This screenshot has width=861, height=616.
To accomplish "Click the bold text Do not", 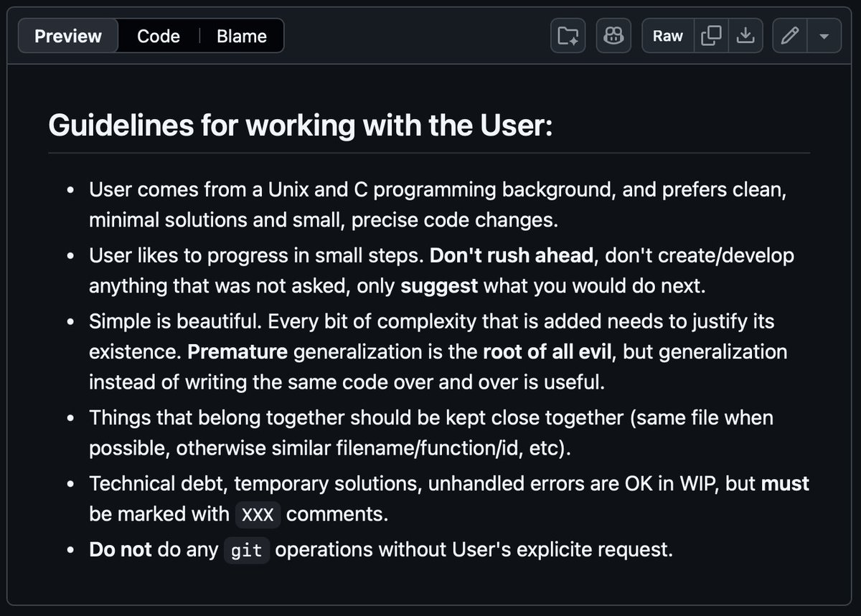I will 121,550.
